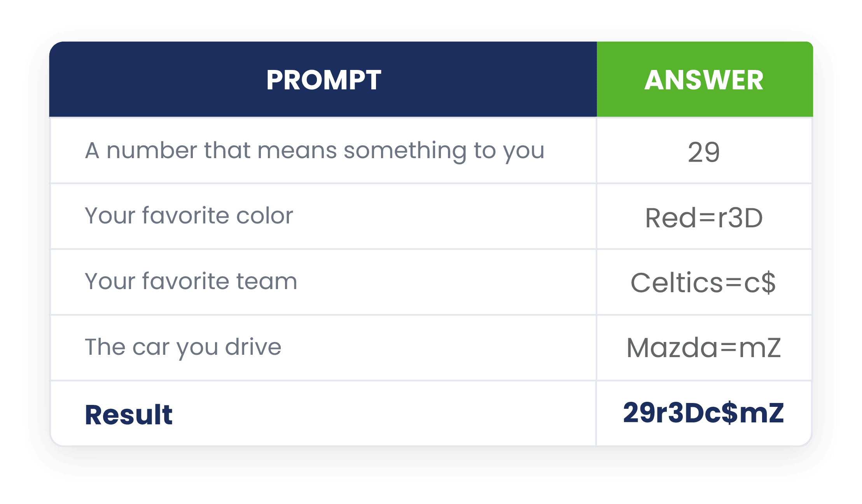Click the PROMPT column header
Screen dimensions: 862x504
click(x=323, y=80)
